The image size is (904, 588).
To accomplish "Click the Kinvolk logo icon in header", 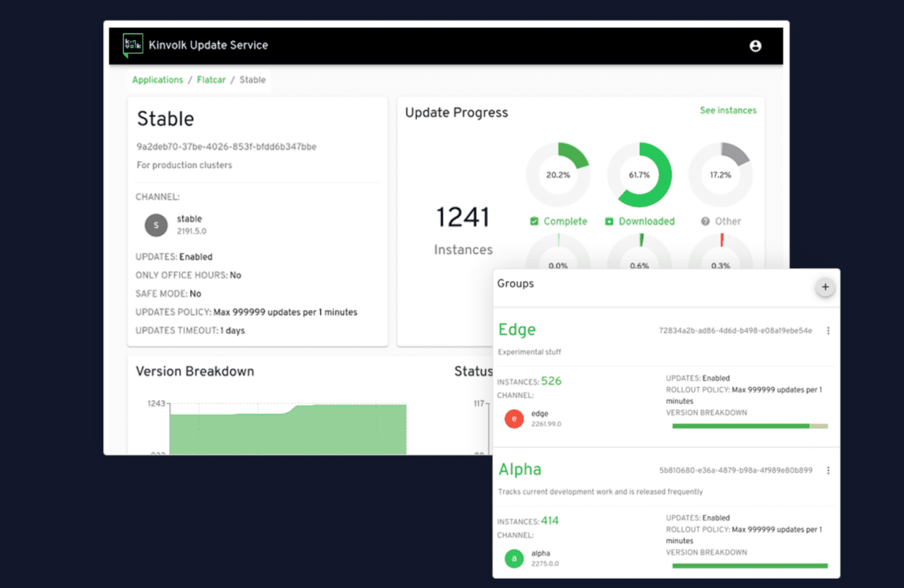I will 132,44.
